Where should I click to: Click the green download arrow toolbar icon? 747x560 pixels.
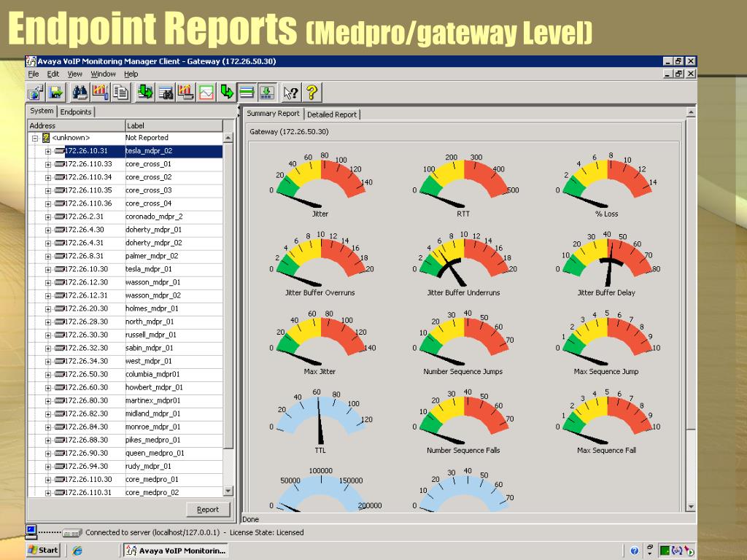(x=267, y=93)
